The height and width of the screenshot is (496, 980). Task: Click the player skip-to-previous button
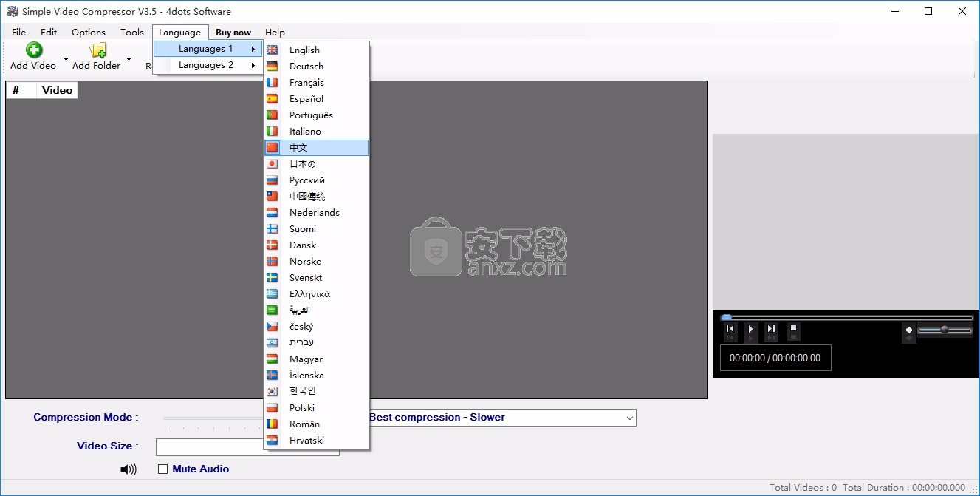click(x=730, y=330)
